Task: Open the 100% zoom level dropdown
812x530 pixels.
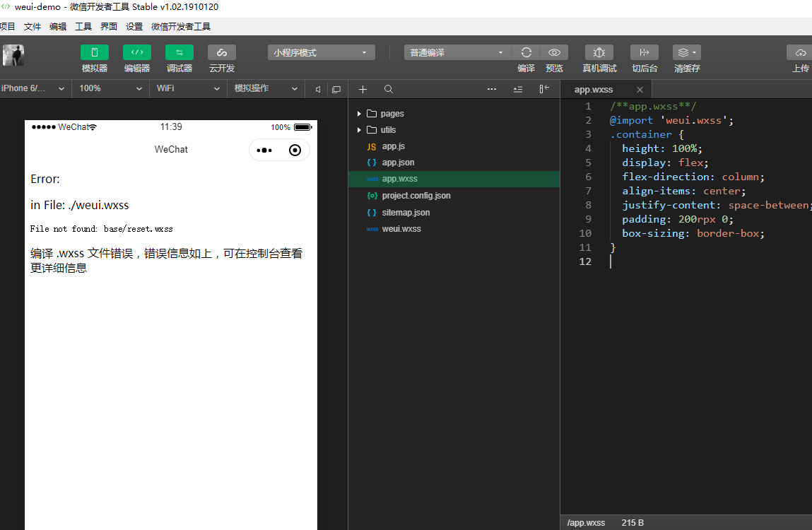Action: click(110, 88)
